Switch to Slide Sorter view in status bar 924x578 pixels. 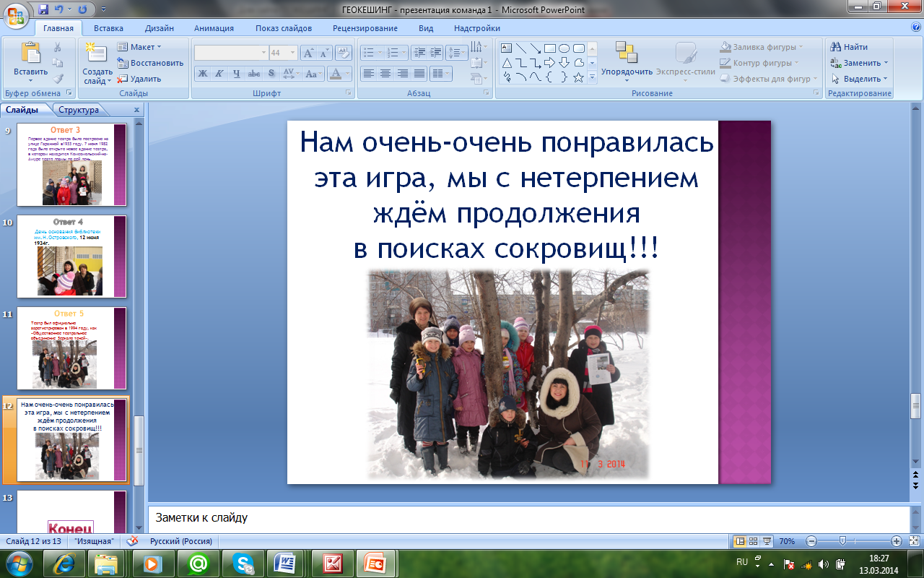(x=753, y=540)
